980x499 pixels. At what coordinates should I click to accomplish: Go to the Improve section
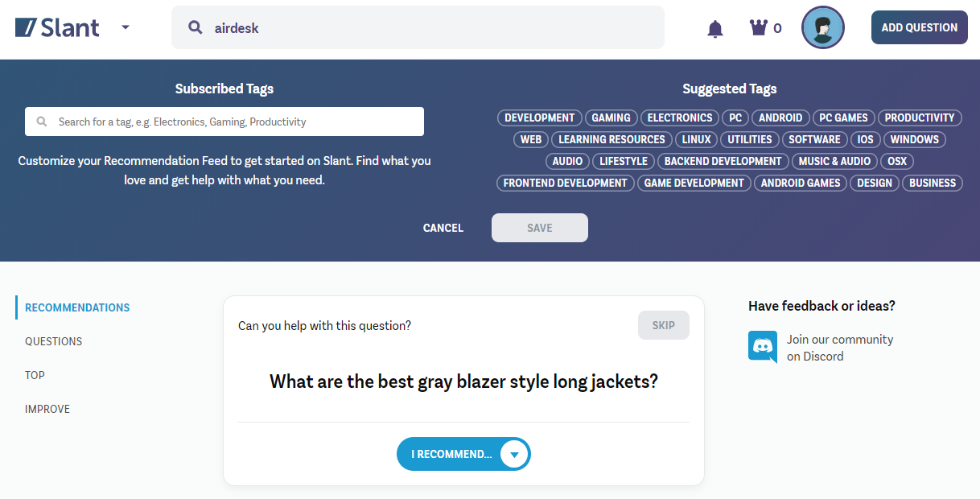[x=47, y=409]
